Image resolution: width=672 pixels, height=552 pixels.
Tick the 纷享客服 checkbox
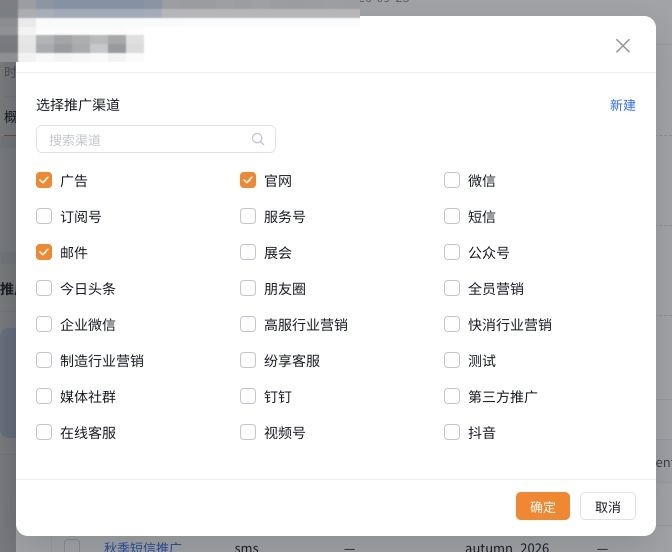[x=248, y=360]
